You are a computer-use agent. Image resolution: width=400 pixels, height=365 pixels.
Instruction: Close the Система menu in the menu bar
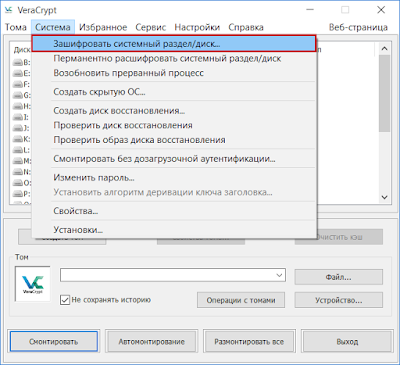pyautogui.click(x=53, y=27)
